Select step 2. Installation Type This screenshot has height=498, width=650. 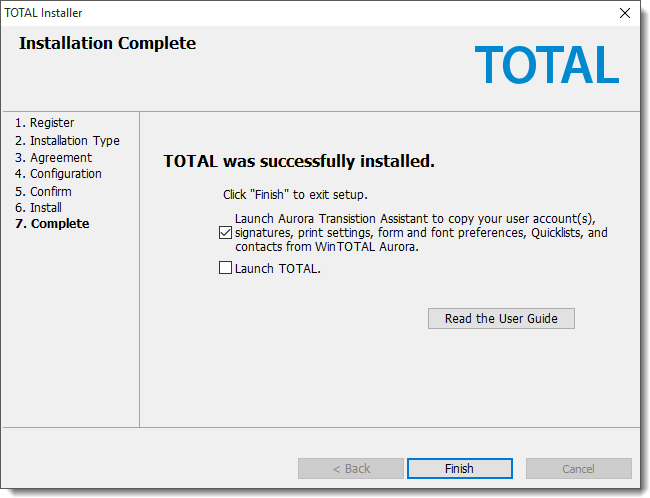67,141
